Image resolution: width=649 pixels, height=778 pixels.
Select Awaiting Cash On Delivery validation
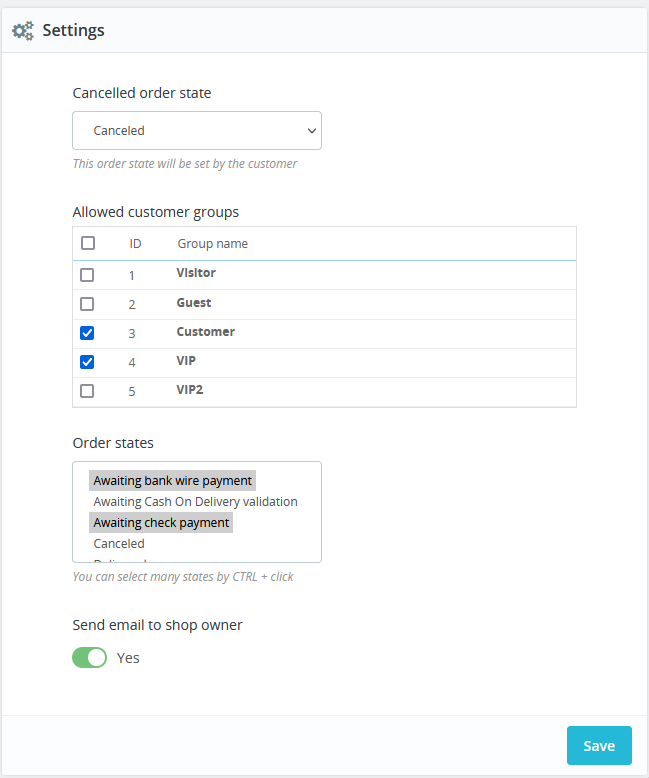pyautogui.click(x=195, y=502)
